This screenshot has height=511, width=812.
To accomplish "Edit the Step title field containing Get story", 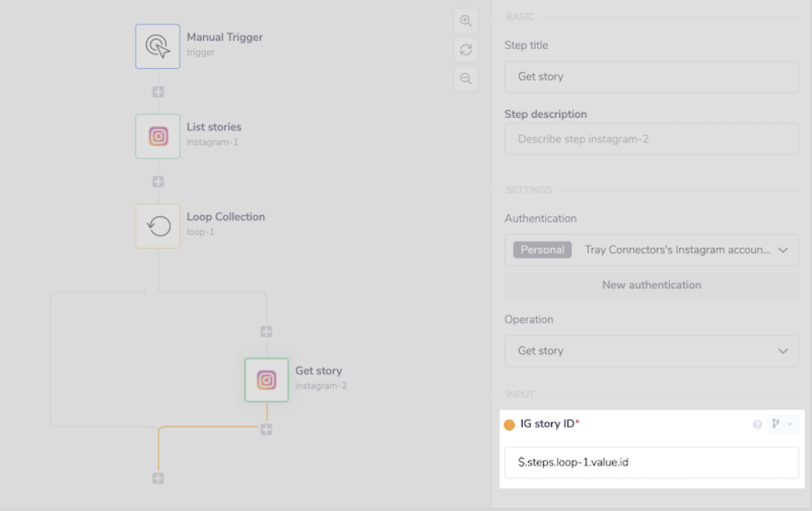I will pyautogui.click(x=651, y=76).
